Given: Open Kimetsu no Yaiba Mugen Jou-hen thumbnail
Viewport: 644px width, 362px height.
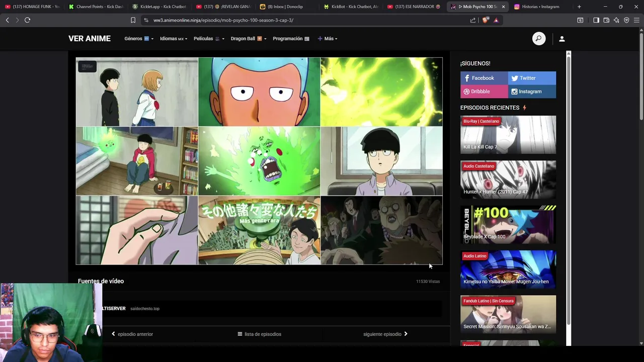Looking at the screenshot, I should tap(508, 269).
